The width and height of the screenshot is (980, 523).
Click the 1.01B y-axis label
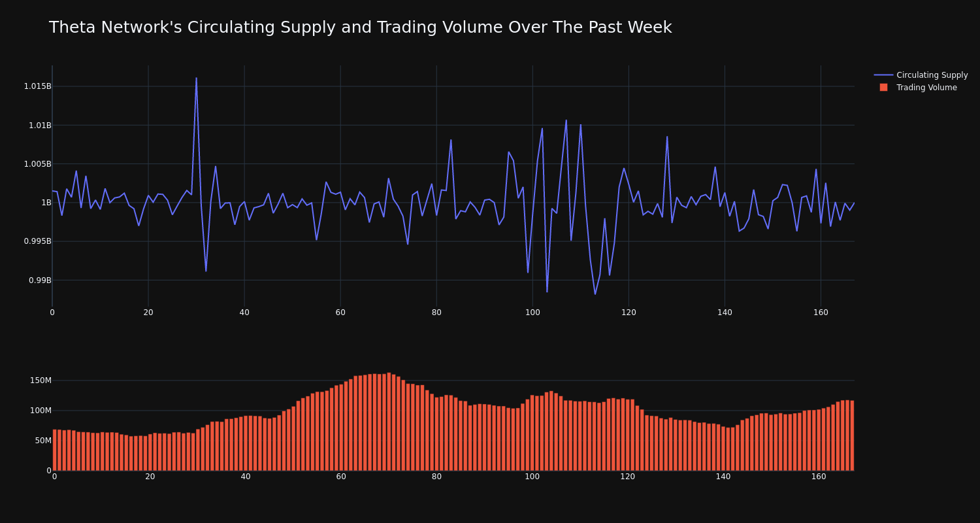[x=39, y=125]
